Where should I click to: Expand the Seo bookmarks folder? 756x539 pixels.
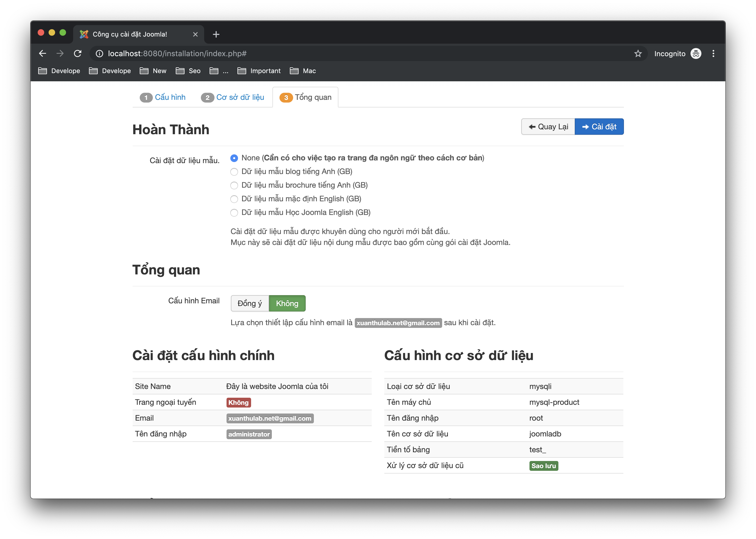(188, 71)
